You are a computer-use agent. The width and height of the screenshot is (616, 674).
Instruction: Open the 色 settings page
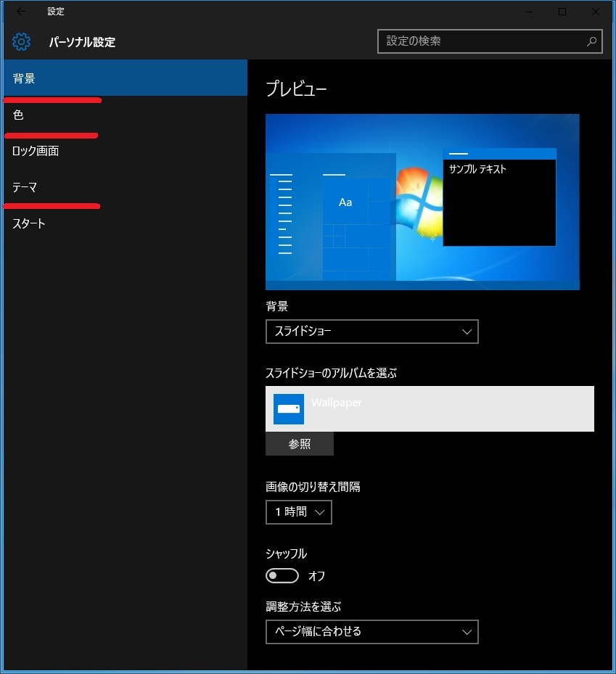tap(125, 115)
